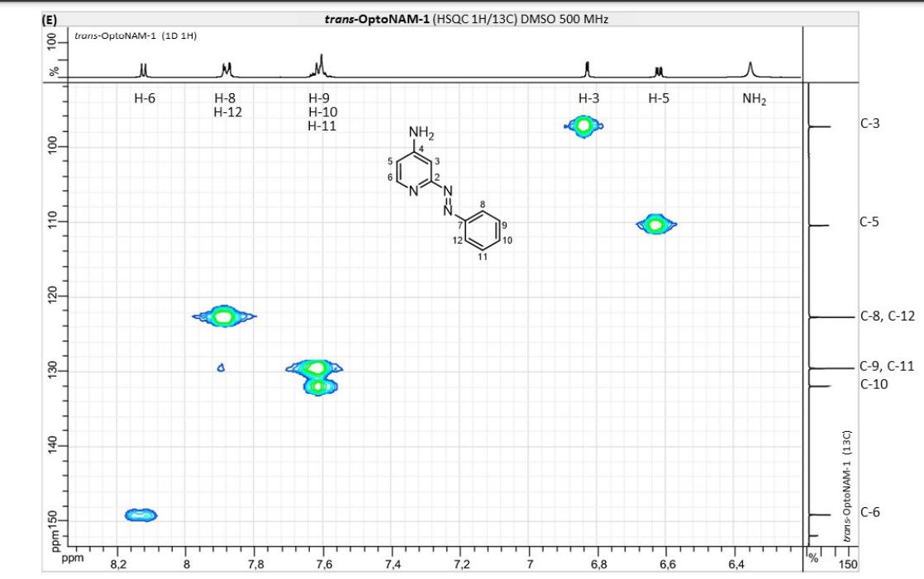
Task: Click the H-6/C-6 cross peak near 149 ppm
Action: (141, 515)
